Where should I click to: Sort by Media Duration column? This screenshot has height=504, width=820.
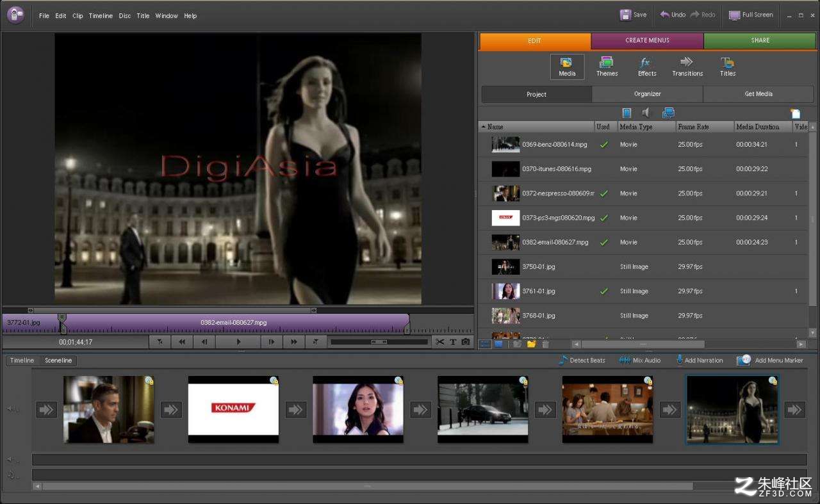click(x=762, y=127)
